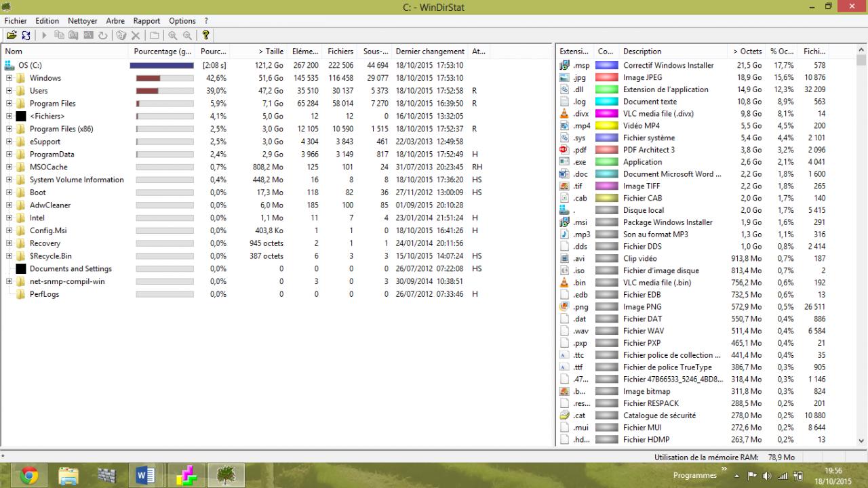Expand the Windows folder node
The height and width of the screenshot is (488, 868).
[x=9, y=78]
